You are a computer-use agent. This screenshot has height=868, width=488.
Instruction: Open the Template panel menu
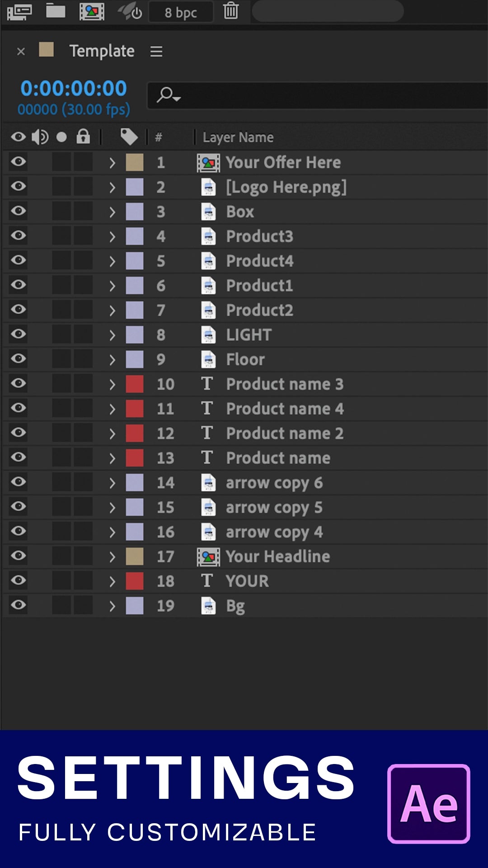[x=156, y=52]
